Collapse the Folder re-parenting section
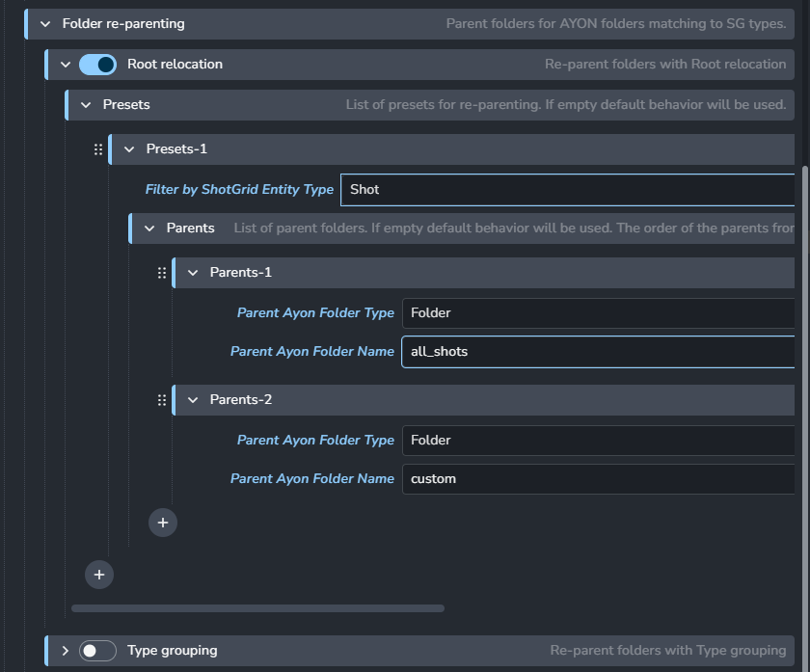The image size is (810, 672). [x=45, y=24]
